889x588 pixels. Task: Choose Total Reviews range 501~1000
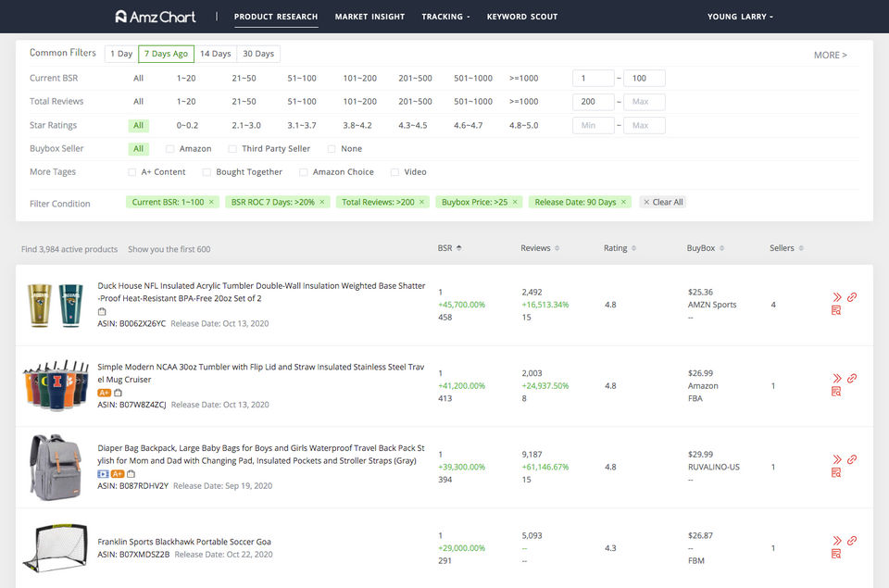[x=473, y=102]
